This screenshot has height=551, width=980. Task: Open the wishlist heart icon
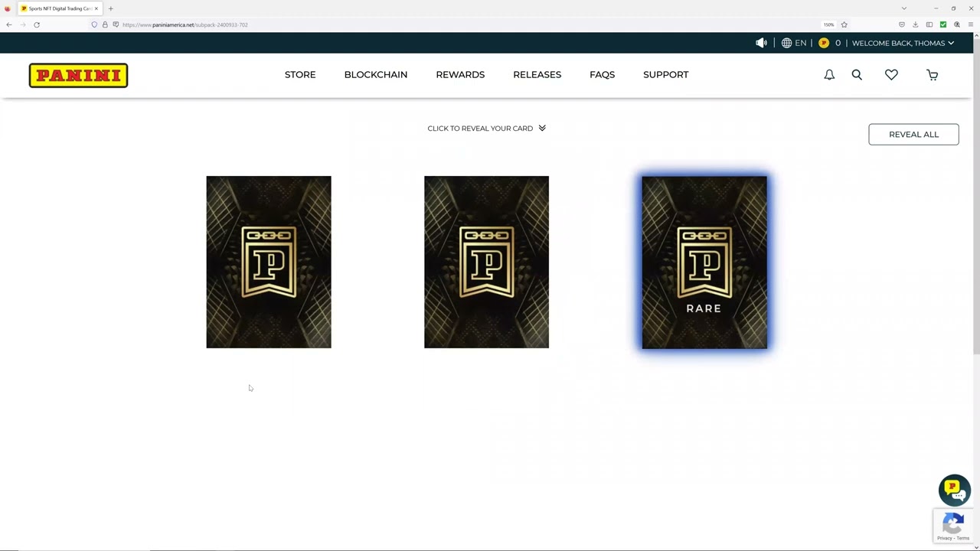click(x=891, y=74)
